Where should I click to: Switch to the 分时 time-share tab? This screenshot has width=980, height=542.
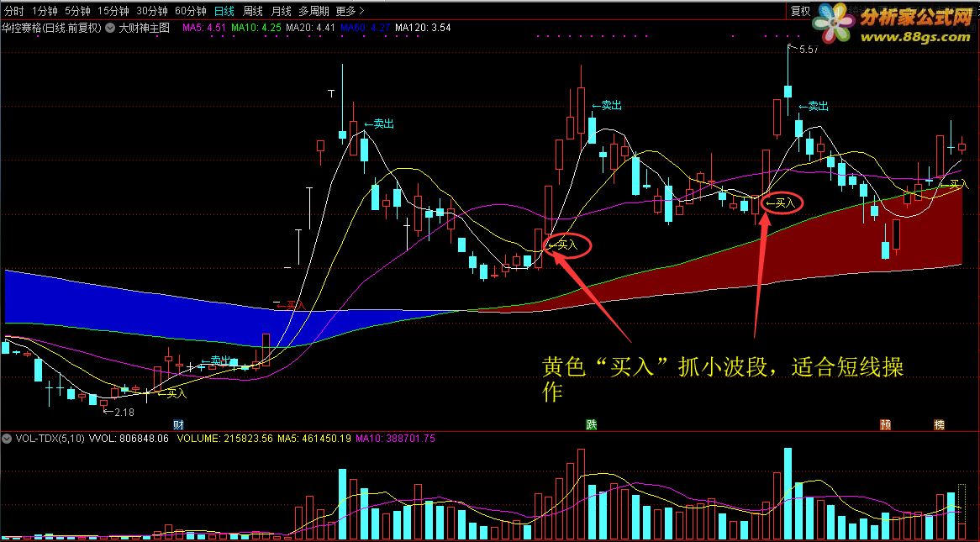pyautogui.click(x=13, y=11)
